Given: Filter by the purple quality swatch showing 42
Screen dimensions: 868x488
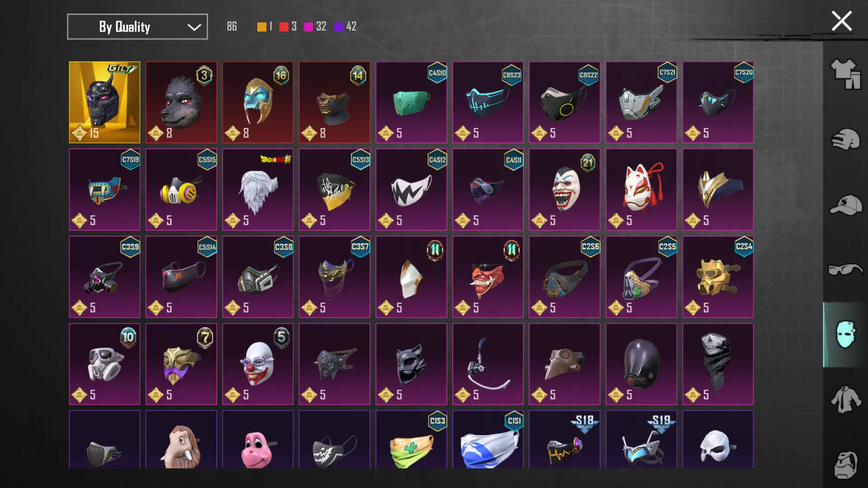Looking at the screenshot, I should (x=338, y=27).
